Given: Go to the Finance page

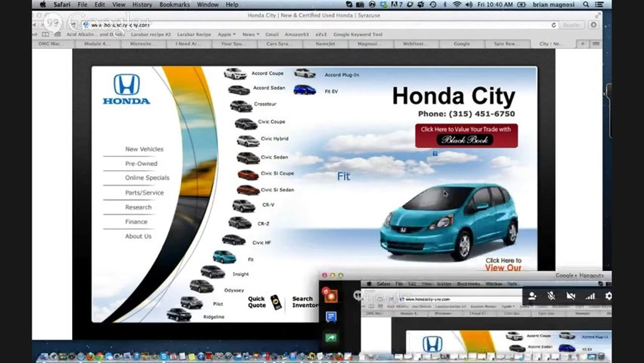Looking at the screenshot, I should [136, 222].
